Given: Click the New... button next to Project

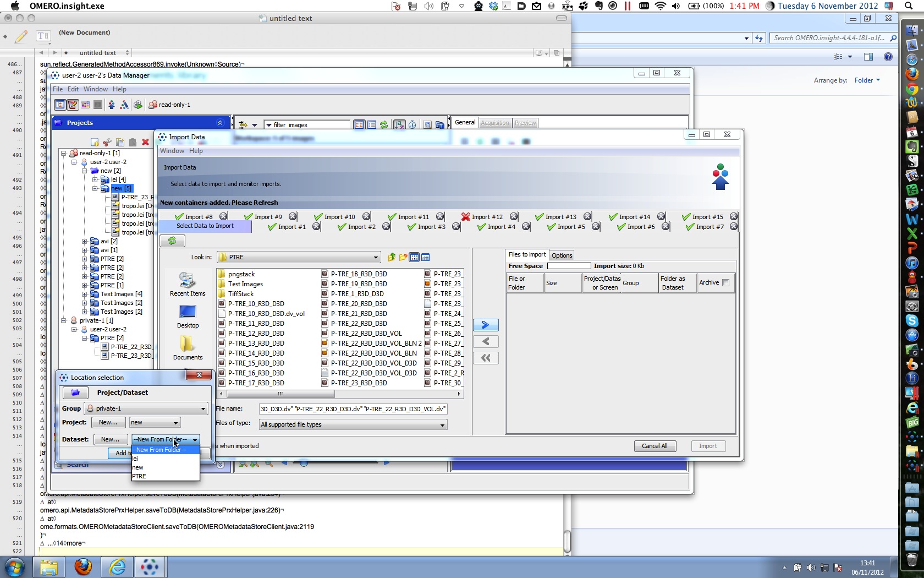Looking at the screenshot, I should pyautogui.click(x=108, y=423).
